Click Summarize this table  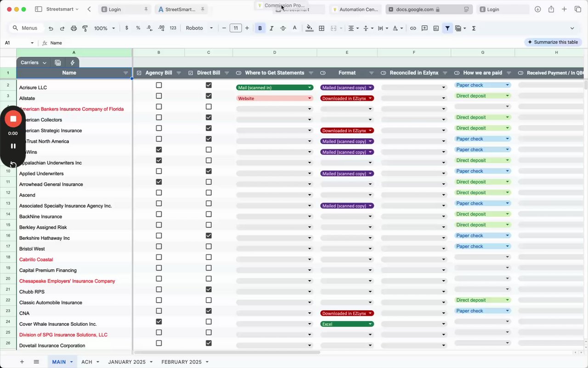(553, 42)
